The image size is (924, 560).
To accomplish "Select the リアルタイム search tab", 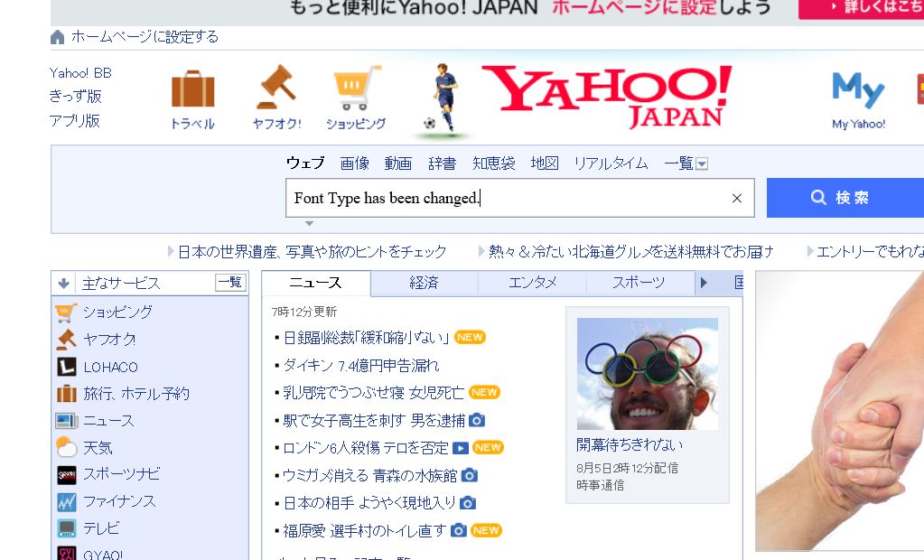I will [611, 163].
